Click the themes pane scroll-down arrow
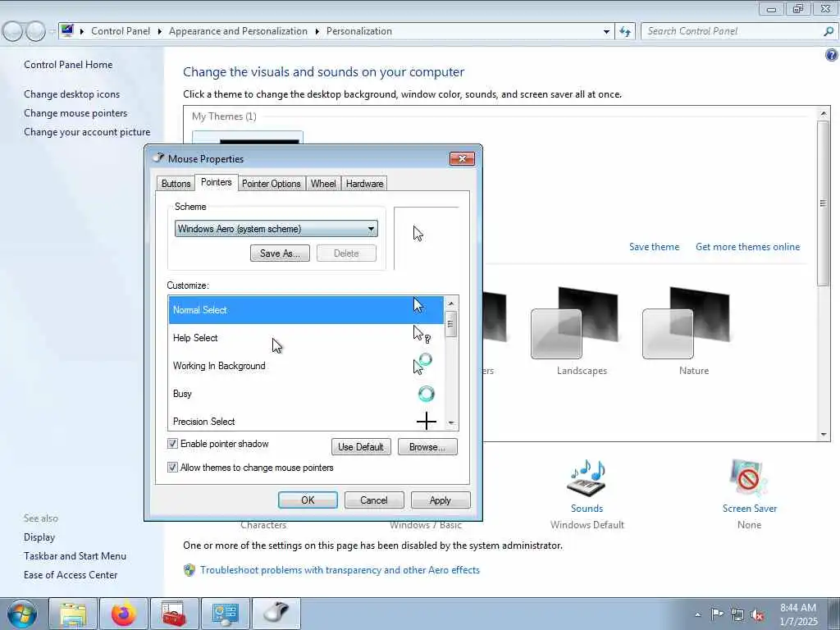 pyautogui.click(x=824, y=435)
